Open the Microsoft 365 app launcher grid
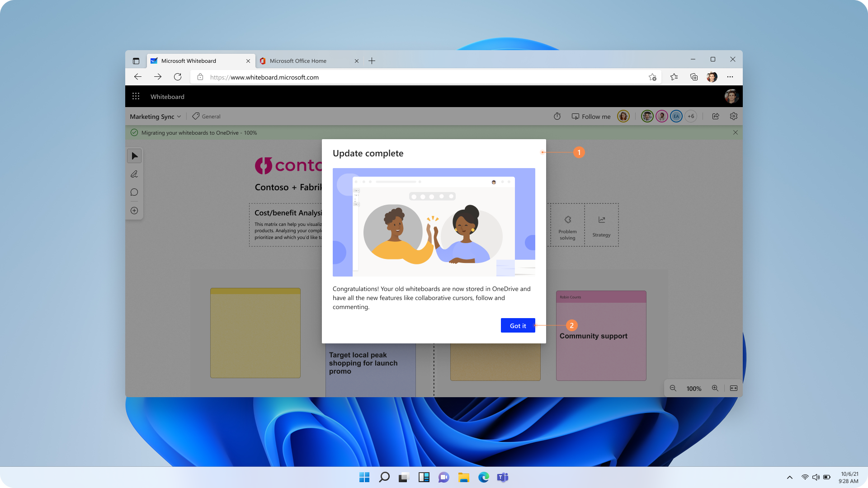The image size is (868, 488). 136,96
